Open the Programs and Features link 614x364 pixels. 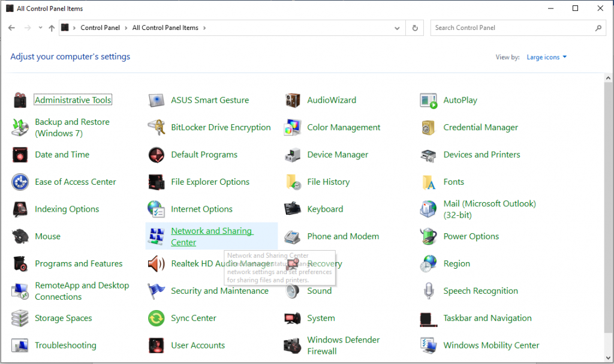tap(79, 264)
